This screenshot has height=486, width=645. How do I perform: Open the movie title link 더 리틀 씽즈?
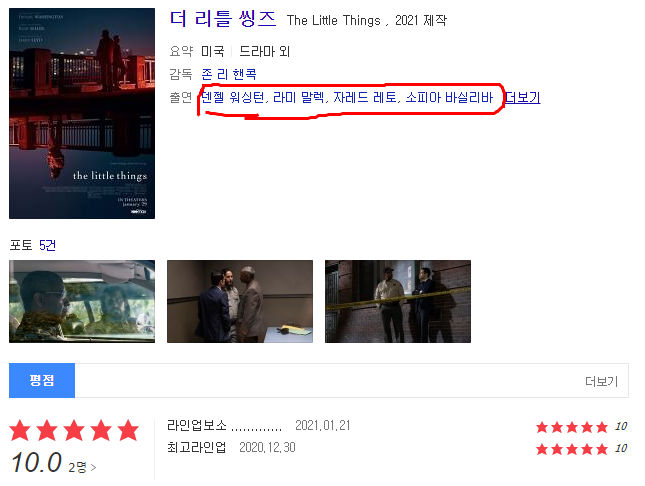pos(223,19)
